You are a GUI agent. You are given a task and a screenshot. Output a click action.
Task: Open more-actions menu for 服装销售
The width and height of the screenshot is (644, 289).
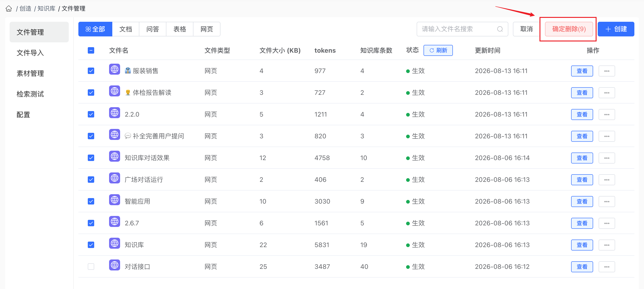click(607, 71)
